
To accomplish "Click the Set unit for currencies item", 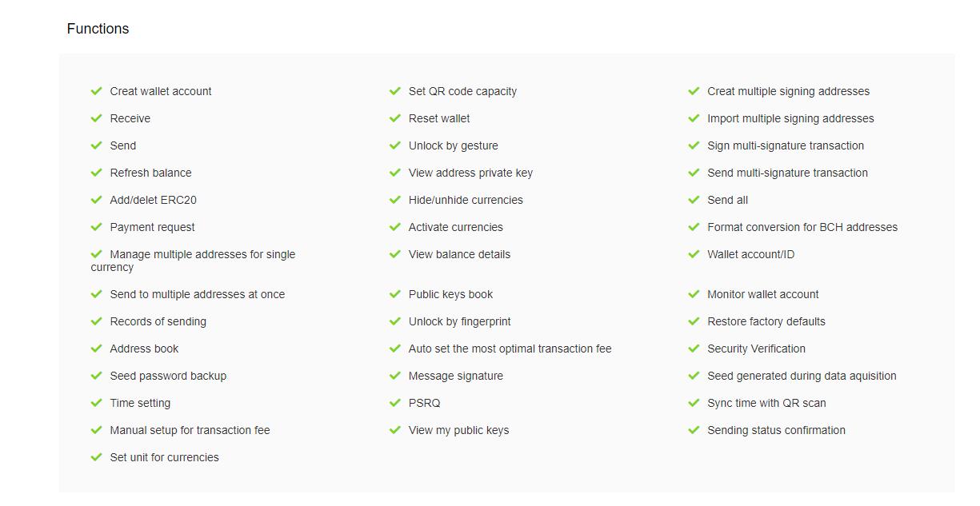I will tap(164, 457).
